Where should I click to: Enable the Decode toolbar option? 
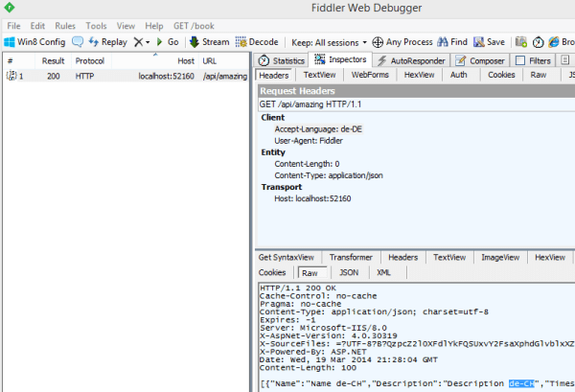coord(257,42)
